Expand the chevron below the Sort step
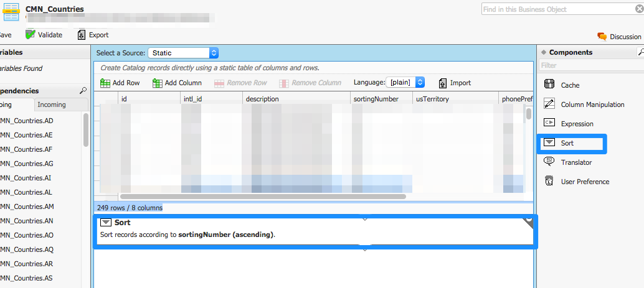Viewport: 644px width, 288px height. 365,249
